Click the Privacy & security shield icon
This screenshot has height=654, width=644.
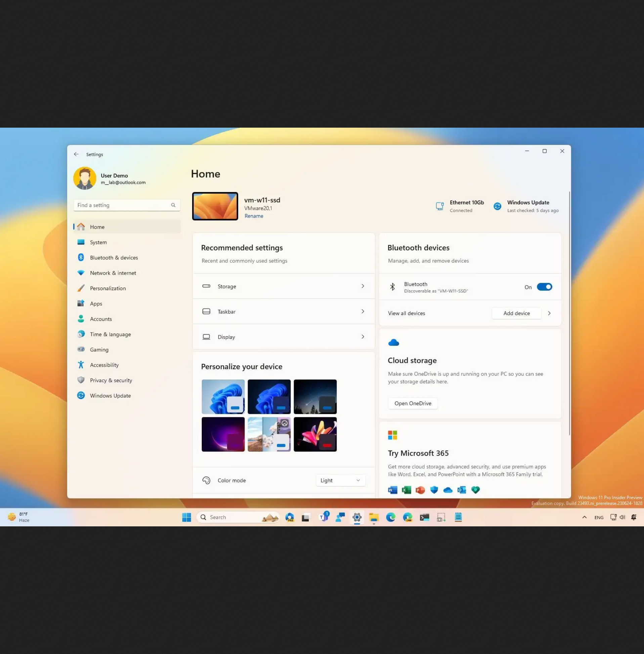(81, 380)
